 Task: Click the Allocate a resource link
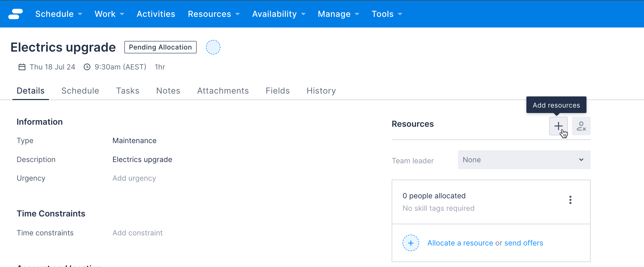(460, 243)
